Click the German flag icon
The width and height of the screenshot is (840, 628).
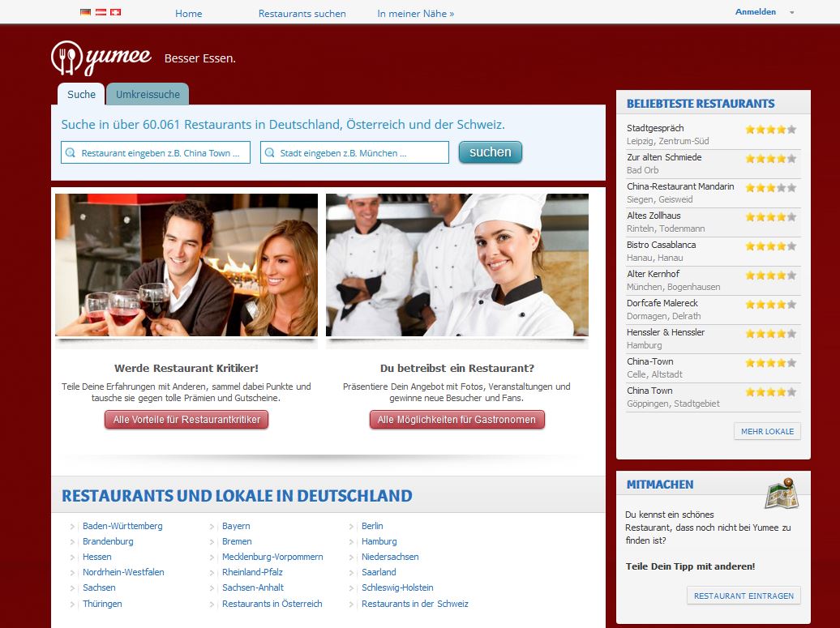click(86, 13)
